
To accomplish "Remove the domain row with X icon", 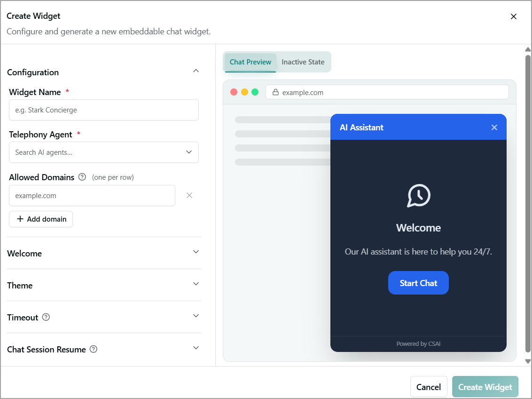I will tap(189, 195).
